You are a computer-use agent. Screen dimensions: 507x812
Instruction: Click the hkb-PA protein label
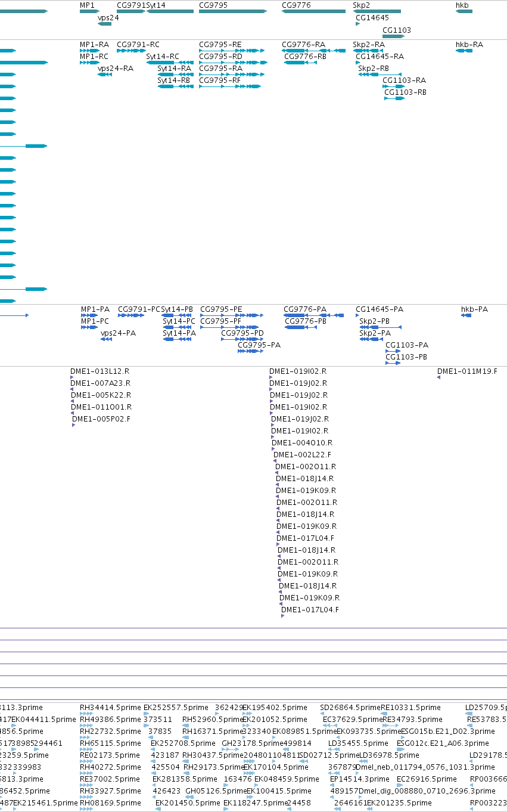(x=475, y=309)
